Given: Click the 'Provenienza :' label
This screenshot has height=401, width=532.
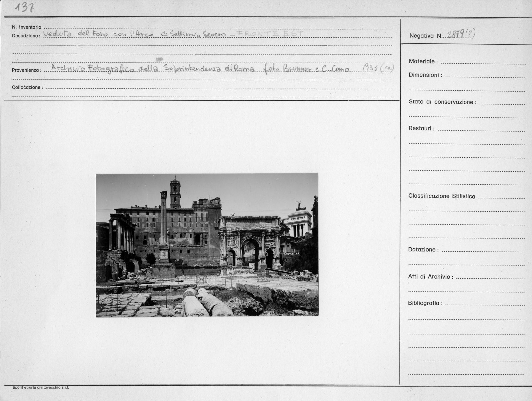Looking at the screenshot, I should [27, 70].
